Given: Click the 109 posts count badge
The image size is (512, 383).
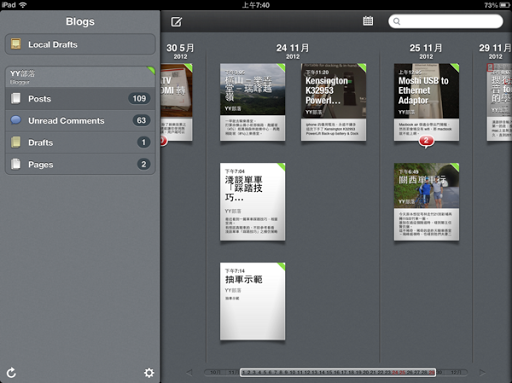Looking at the screenshot, I should coord(139,98).
